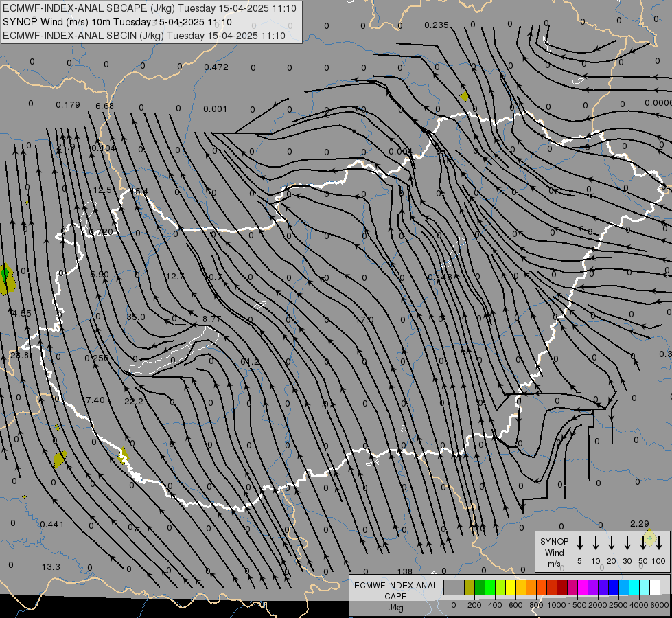Select the dark green legend swatch above the 200 tick

480,588
